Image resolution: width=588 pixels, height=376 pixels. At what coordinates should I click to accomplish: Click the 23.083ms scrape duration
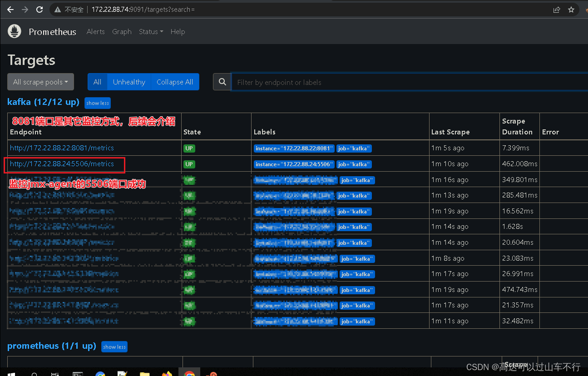pos(518,258)
